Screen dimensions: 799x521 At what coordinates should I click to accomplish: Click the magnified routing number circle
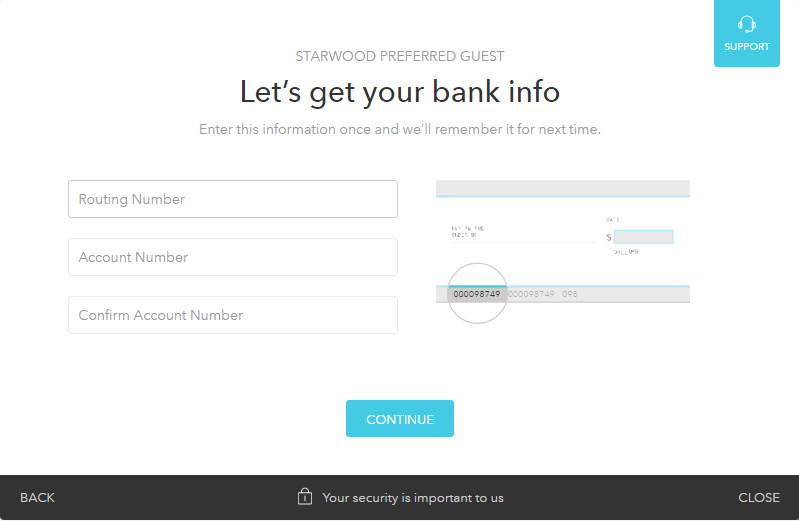pyautogui.click(x=477, y=294)
